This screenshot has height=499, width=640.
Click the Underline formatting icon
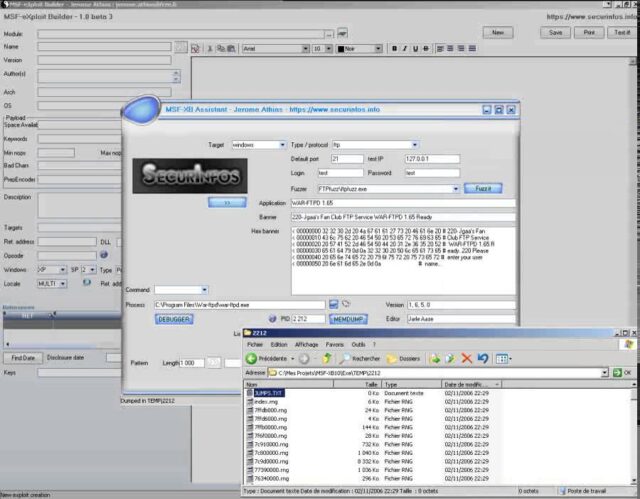(x=416, y=49)
